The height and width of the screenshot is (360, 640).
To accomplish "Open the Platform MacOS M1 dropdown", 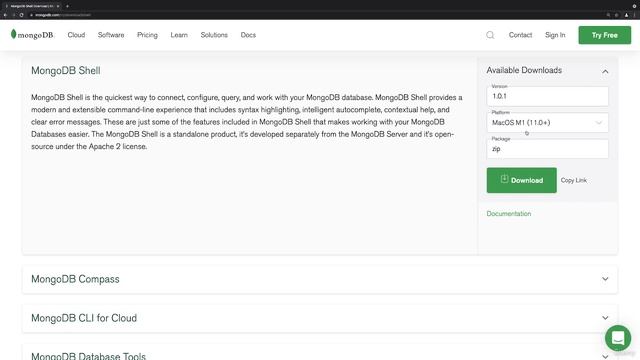I will click(547, 122).
